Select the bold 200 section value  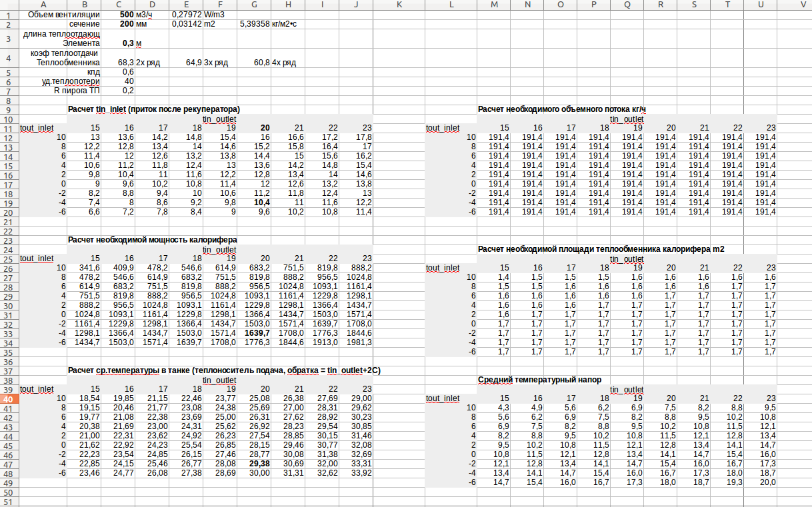(x=127, y=24)
